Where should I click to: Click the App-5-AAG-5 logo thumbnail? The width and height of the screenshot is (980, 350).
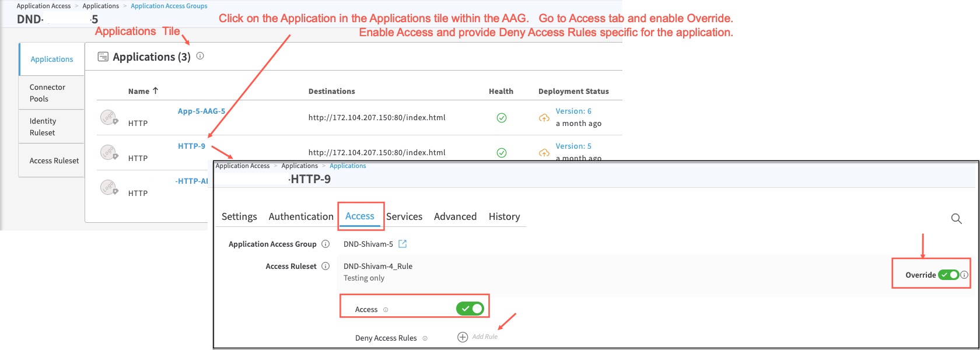click(108, 117)
